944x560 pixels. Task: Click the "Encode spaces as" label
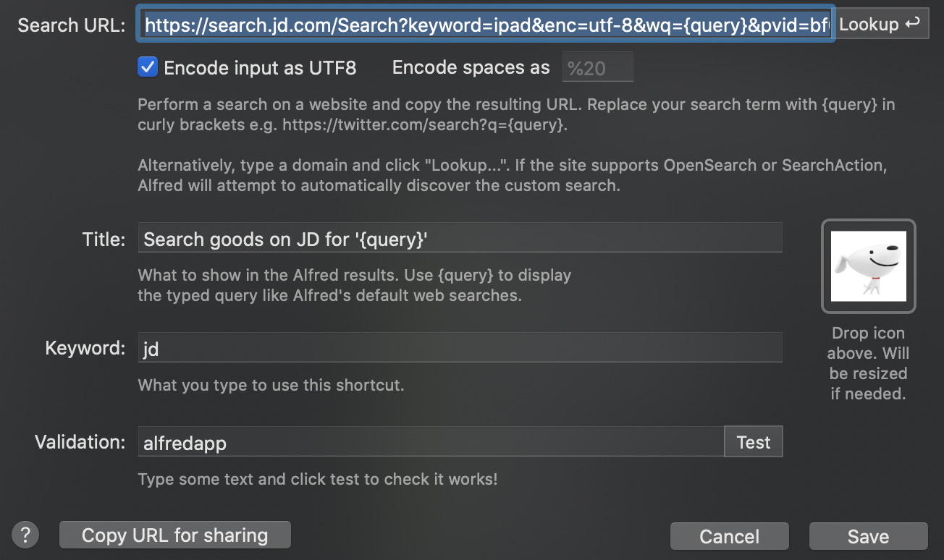pos(471,68)
